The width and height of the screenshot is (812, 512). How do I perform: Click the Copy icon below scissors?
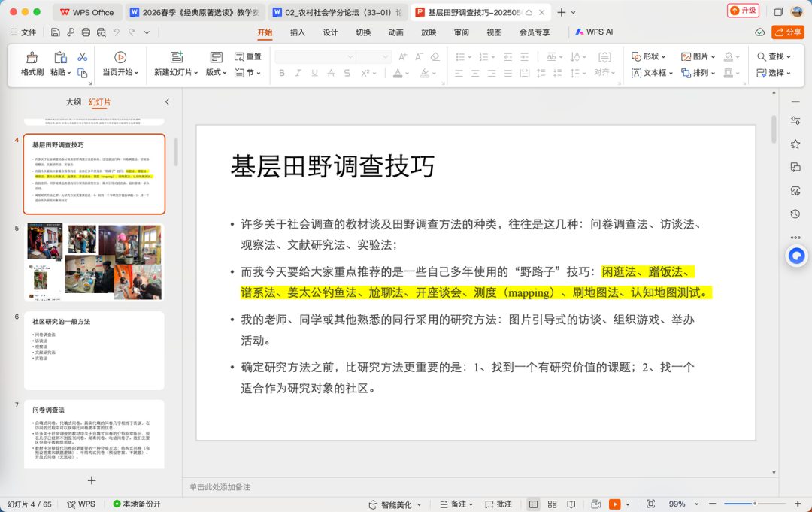(83, 73)
